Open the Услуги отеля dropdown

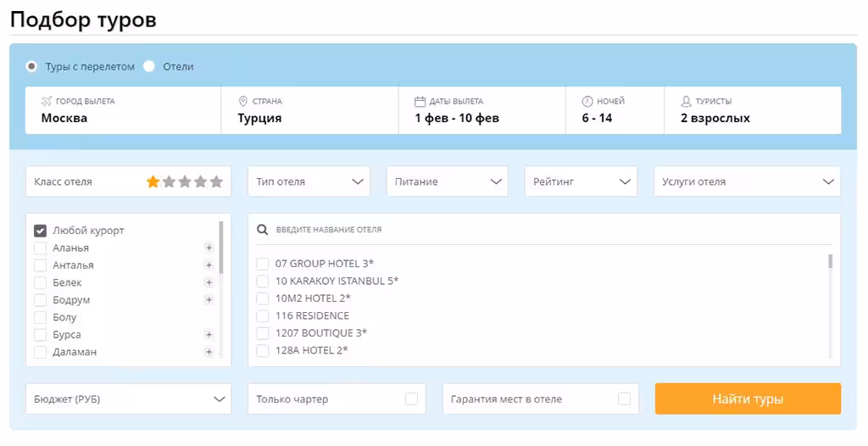pyautogui.click(x=748, y=181)
